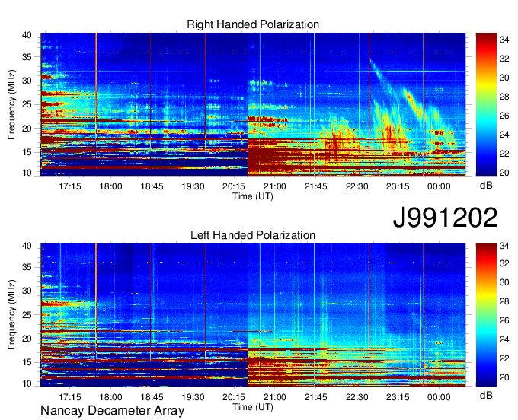Viewport: 518px width, 420px height.
Task: Click the 17:15 time tick on the bottom plot
Action: (70, 397)
